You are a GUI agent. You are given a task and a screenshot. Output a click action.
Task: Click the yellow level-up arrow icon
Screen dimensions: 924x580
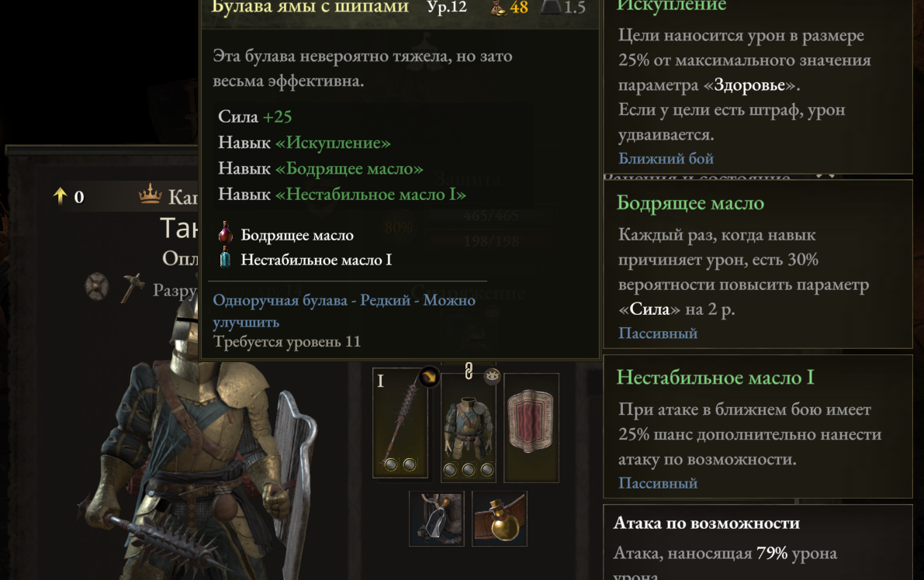[x=60, y=195]
